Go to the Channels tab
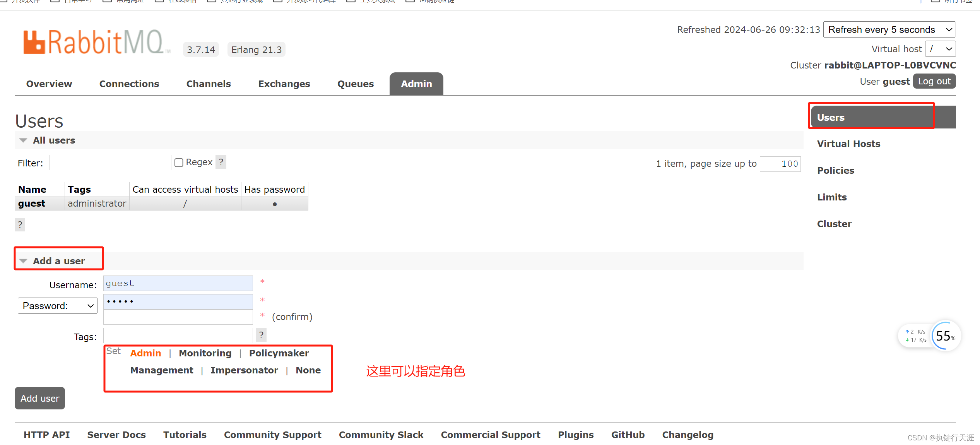The width and height of the screenshot is (980, 445). (x=209, y=84)
